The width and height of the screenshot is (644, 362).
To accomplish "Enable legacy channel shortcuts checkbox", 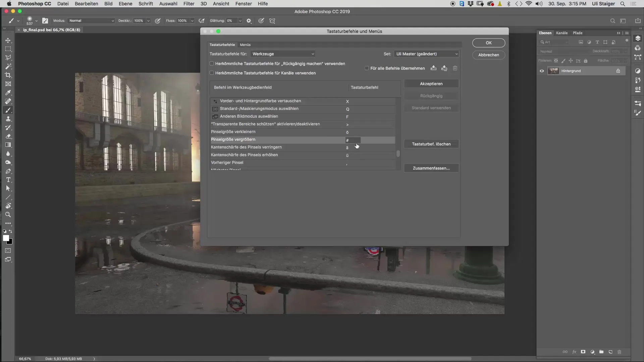I will pyautogui.click(x=212, y=73).
